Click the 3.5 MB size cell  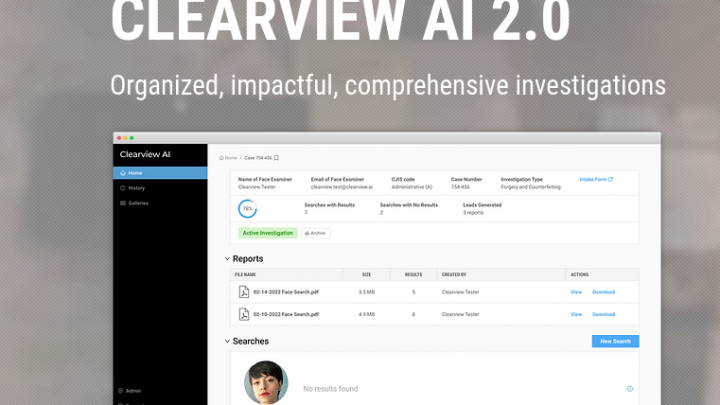366,292
